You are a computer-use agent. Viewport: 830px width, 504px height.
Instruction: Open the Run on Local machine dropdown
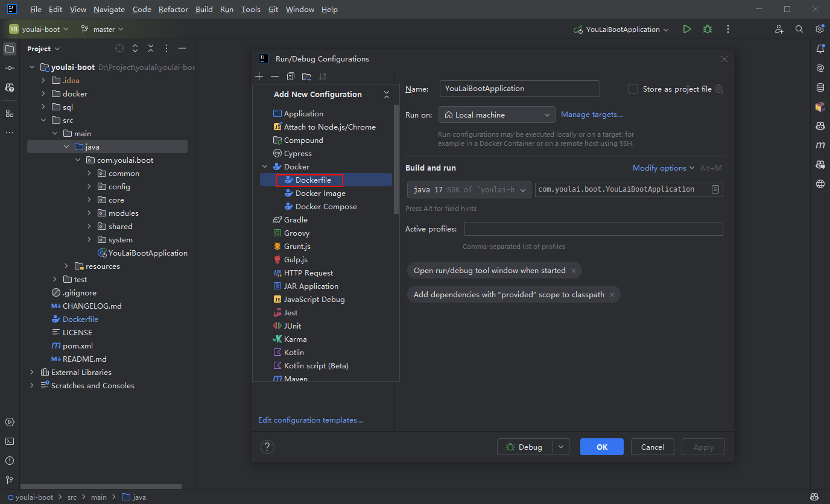tap(496, 115)
